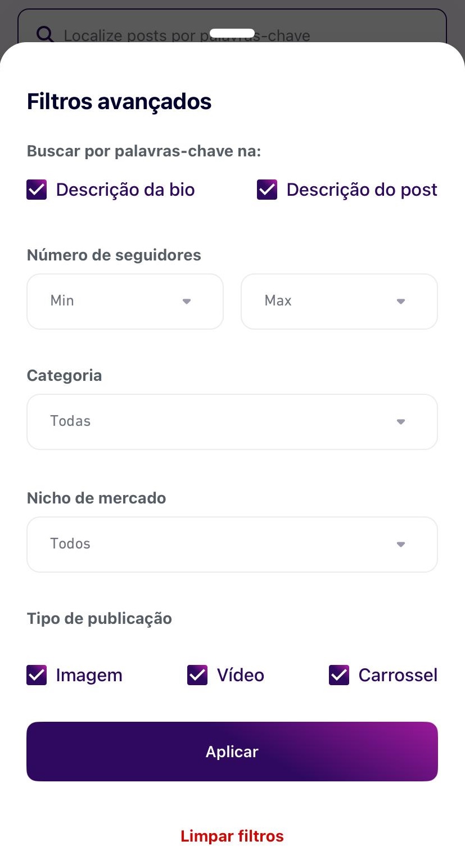Expand the Nicho de mercado dropdown
The width and height of the screenshot is (465, 868).
232,544
